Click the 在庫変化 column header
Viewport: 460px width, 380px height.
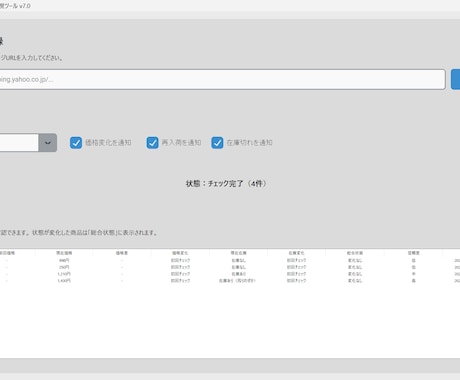pos(296,253)
